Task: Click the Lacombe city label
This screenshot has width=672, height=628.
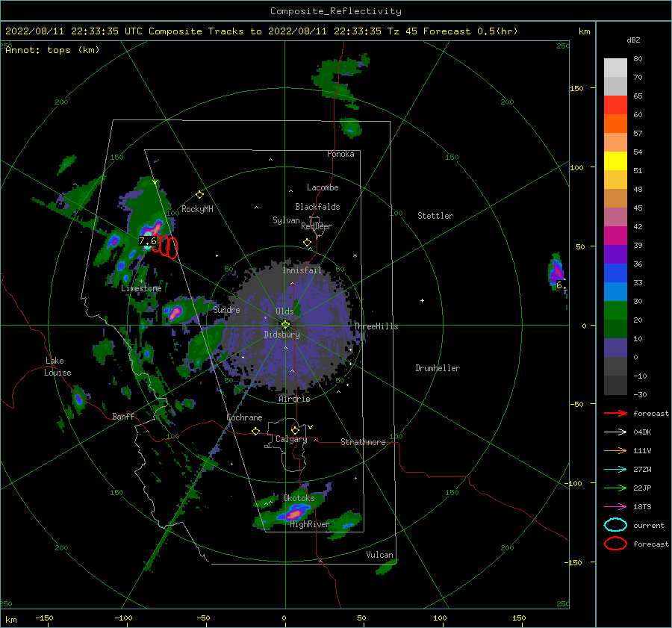Action: pos(323,187)
